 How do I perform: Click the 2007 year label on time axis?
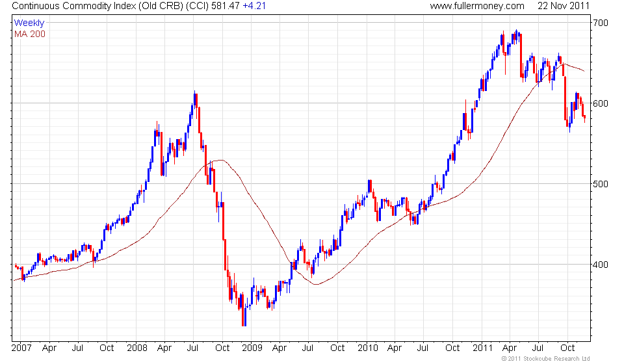click(21, 348)
